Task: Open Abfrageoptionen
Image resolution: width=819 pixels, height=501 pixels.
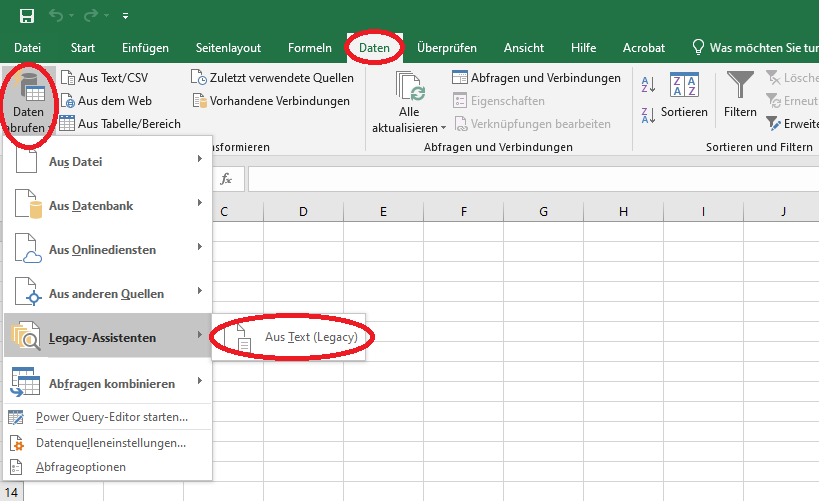Action: (108, 467)
